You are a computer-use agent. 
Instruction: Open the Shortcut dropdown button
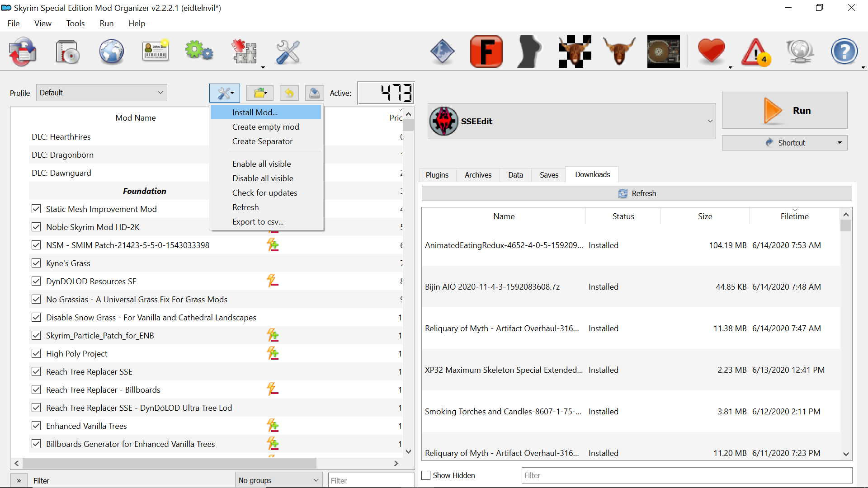point(785,143)
